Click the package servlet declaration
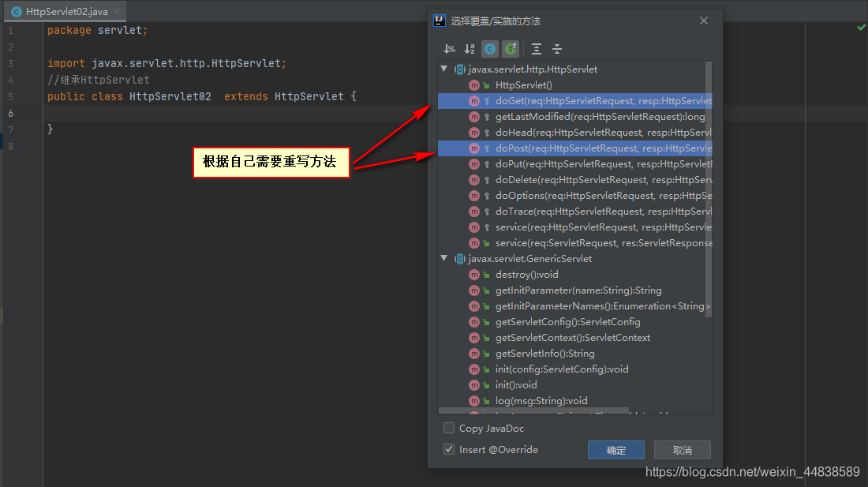The width and height of the screenshot is (868, 487). click(x=97, y=30)
